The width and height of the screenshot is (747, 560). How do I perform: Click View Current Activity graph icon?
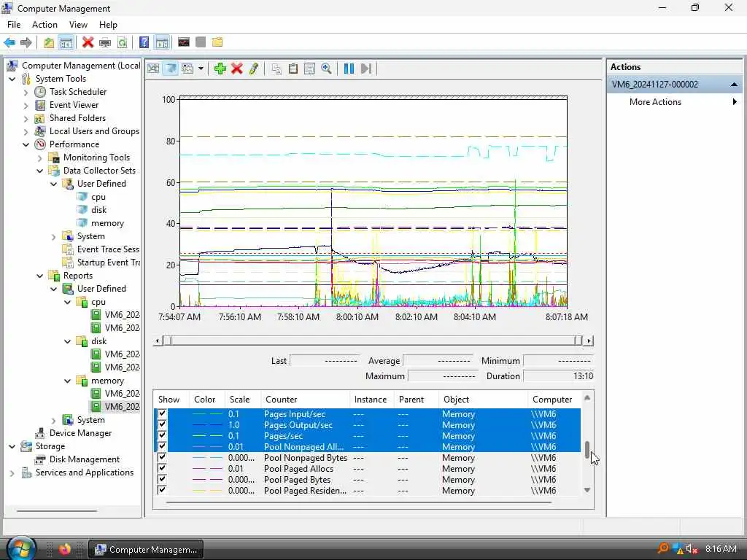[x=153, y=69]
